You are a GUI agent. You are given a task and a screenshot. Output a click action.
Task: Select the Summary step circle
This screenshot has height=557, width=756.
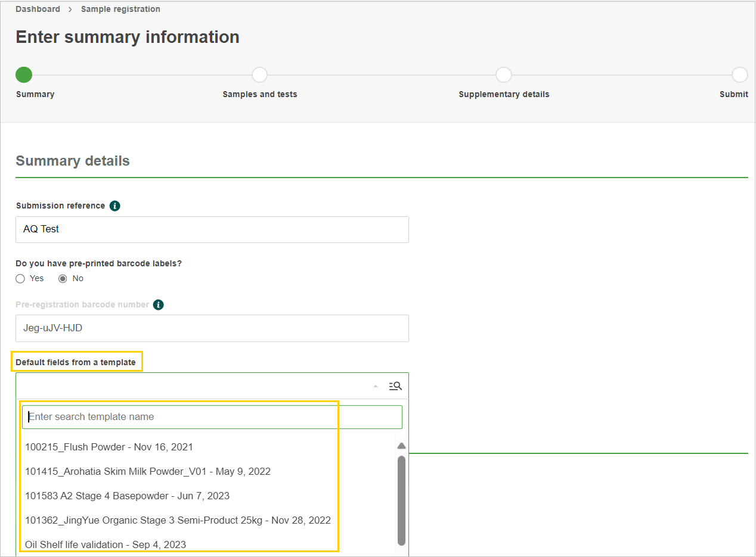point(24,74)
